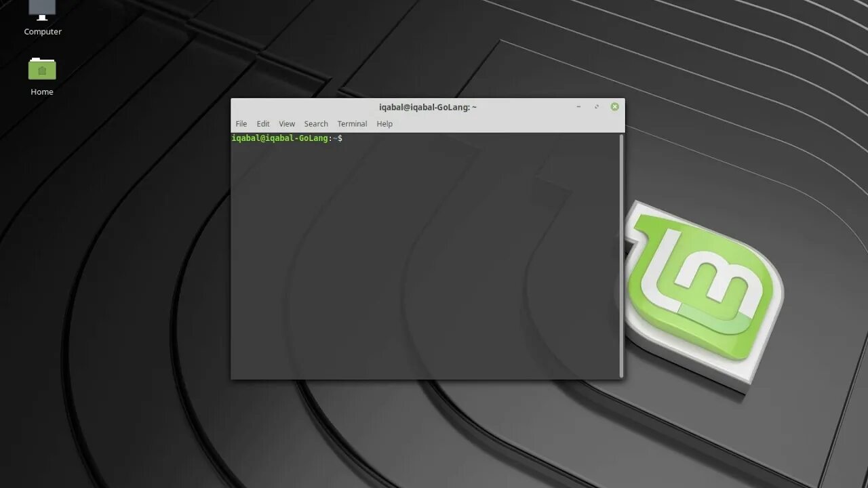The width and height of the screenshot is (868, 488).
Task: Click the Home icon label
Action: [42, 92]
